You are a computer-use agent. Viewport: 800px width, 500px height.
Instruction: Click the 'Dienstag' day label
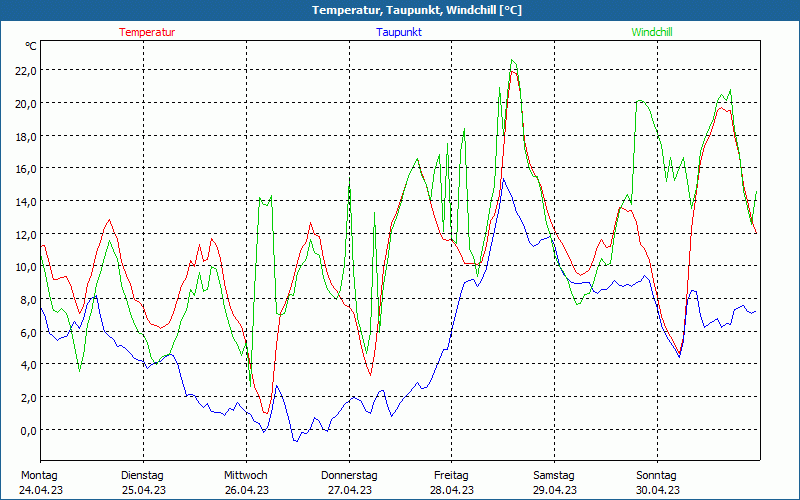click(142, 476)
